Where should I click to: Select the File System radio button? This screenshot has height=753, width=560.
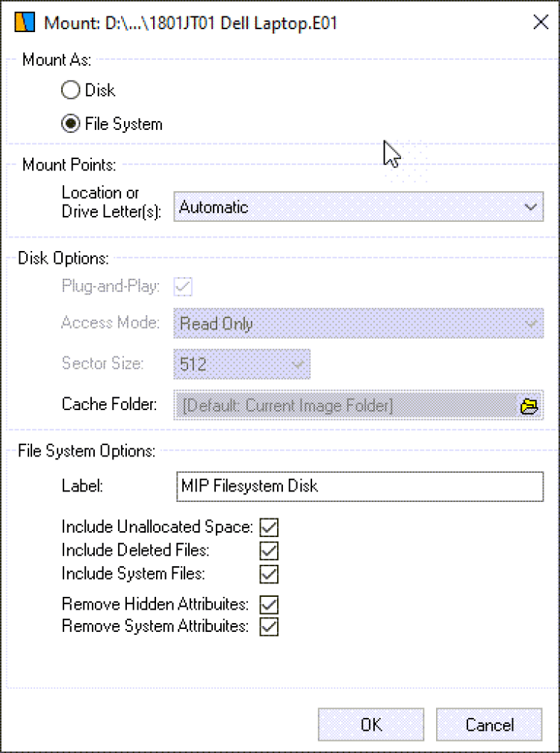point(70,124)
